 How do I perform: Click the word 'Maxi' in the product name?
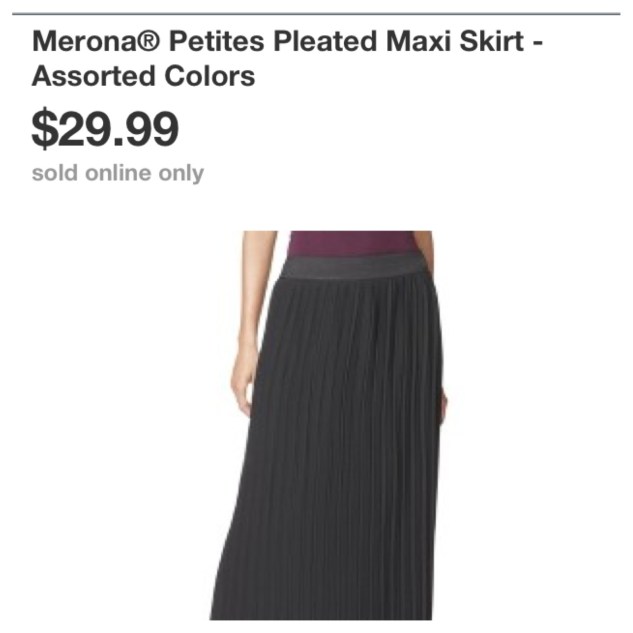(x=418, y=41)
